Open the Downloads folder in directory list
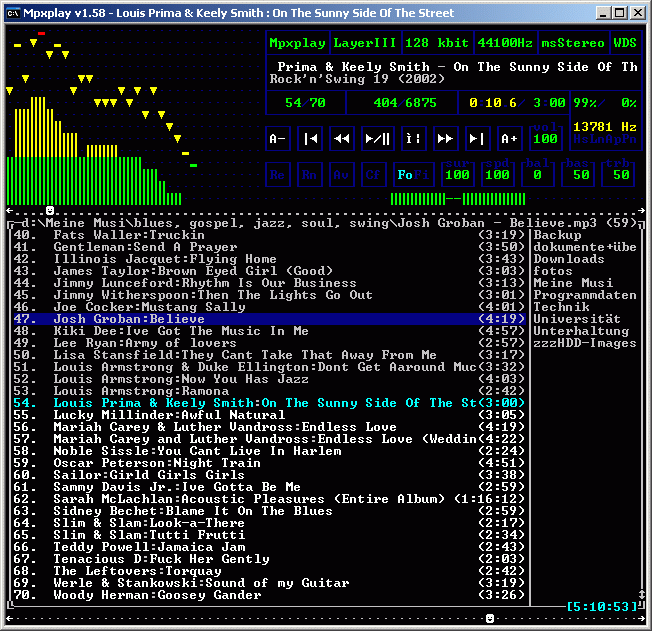 coord(569,259)
